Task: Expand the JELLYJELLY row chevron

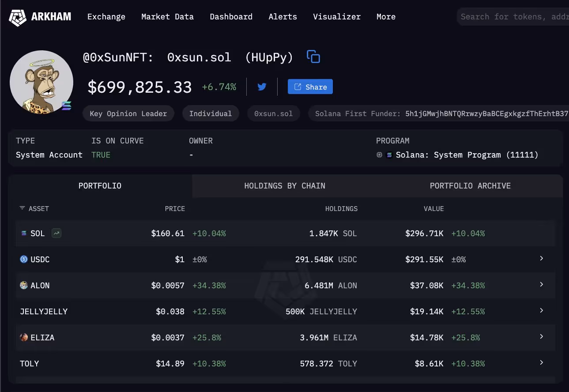Action: coord(542,310)
